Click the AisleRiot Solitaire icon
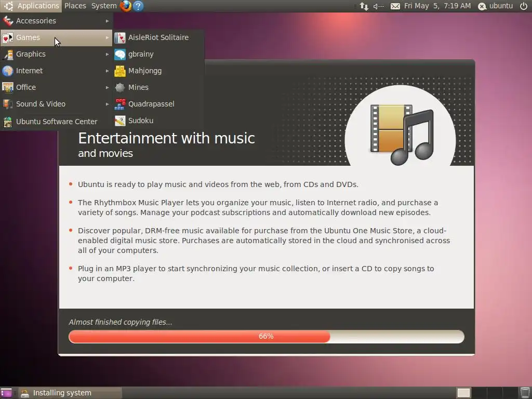 [120, 37]
